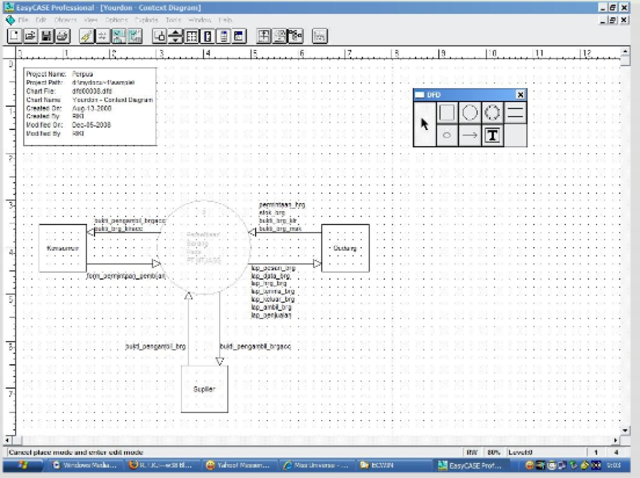The height and width of the screenshot is (478, 640).
Task: Click the lap_pesan_brg flow label
Action: (273, 268)
